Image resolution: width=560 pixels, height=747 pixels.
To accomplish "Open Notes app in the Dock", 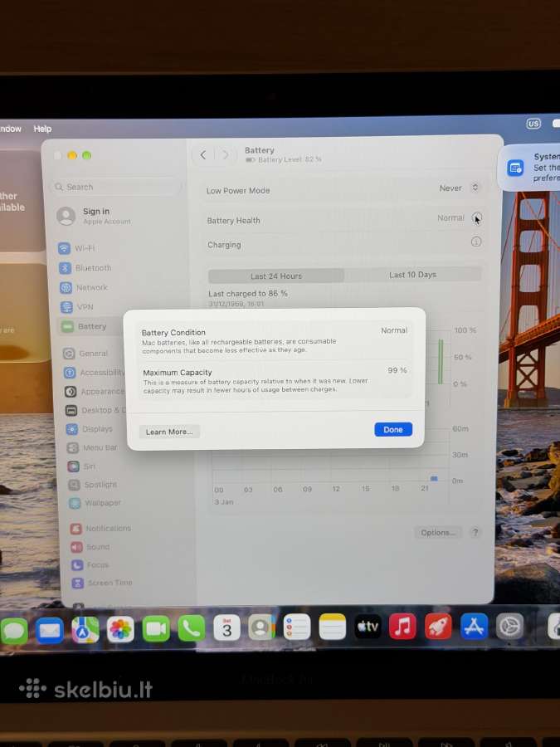I will (x=333, y=627).
